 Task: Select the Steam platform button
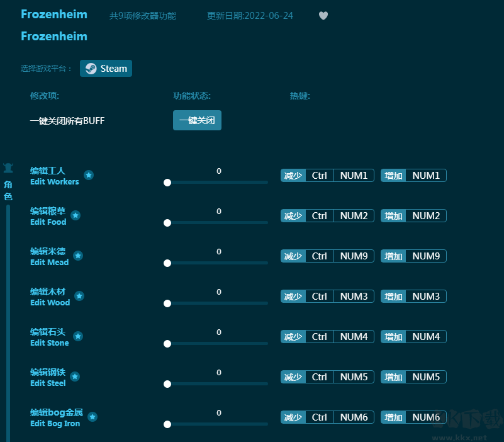[106, 69]
